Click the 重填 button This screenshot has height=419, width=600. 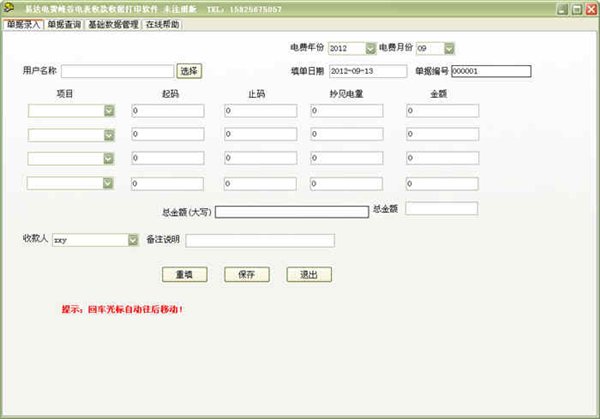pyautogui.click(x=184, y=275)
